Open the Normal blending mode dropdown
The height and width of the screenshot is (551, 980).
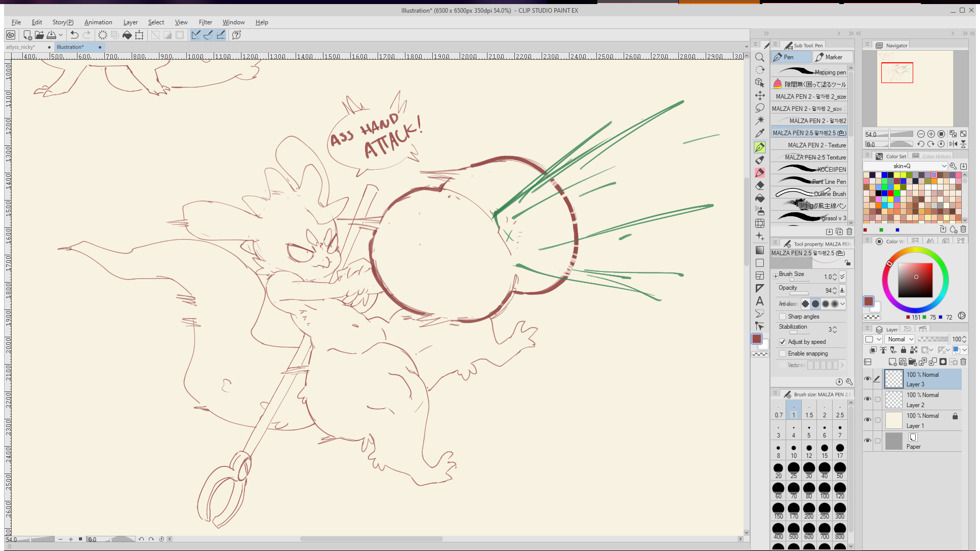click(901, 339)
